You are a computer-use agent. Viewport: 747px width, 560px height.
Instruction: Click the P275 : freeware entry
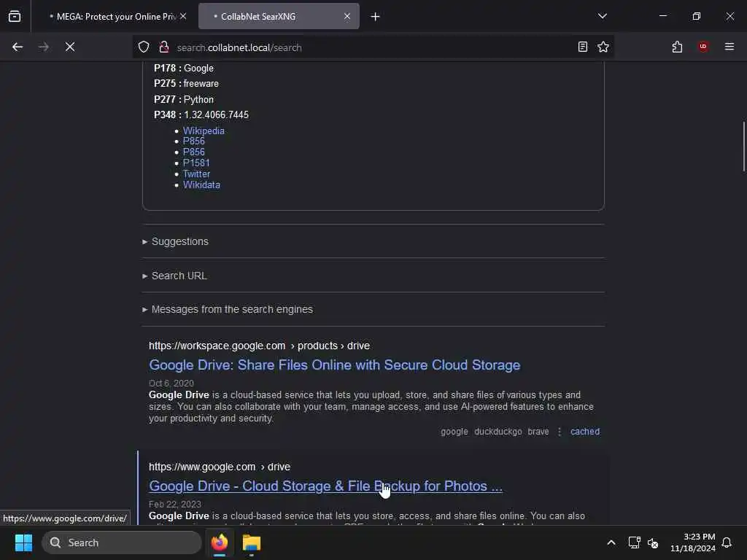tap(186, 83)
